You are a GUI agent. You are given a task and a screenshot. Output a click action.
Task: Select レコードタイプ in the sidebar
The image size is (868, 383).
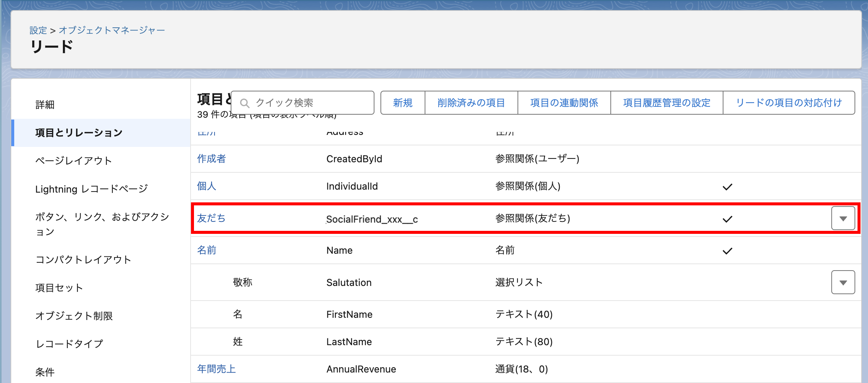69,344
